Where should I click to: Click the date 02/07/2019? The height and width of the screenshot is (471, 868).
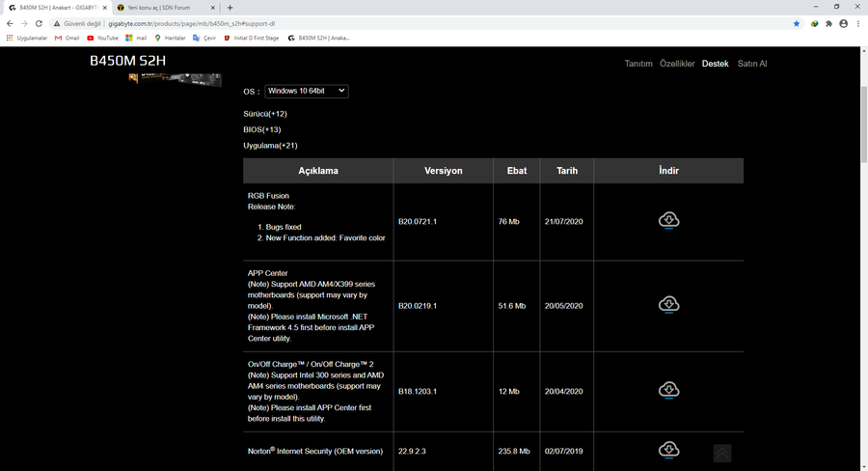pos(563,451)
